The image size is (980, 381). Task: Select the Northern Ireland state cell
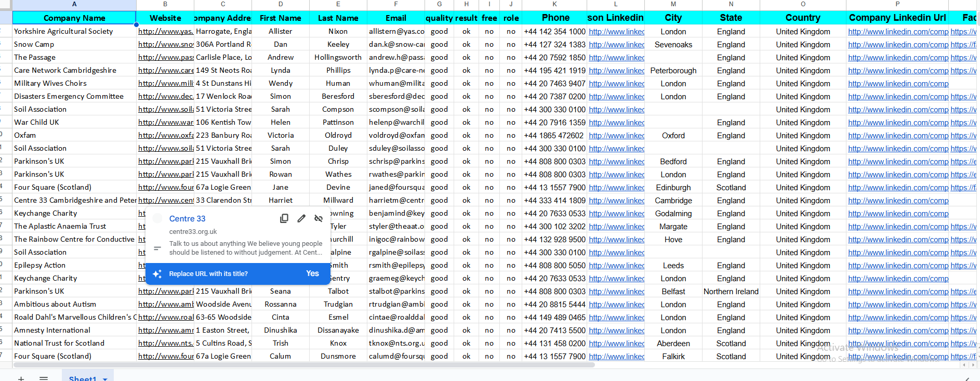tap(731, 291)
